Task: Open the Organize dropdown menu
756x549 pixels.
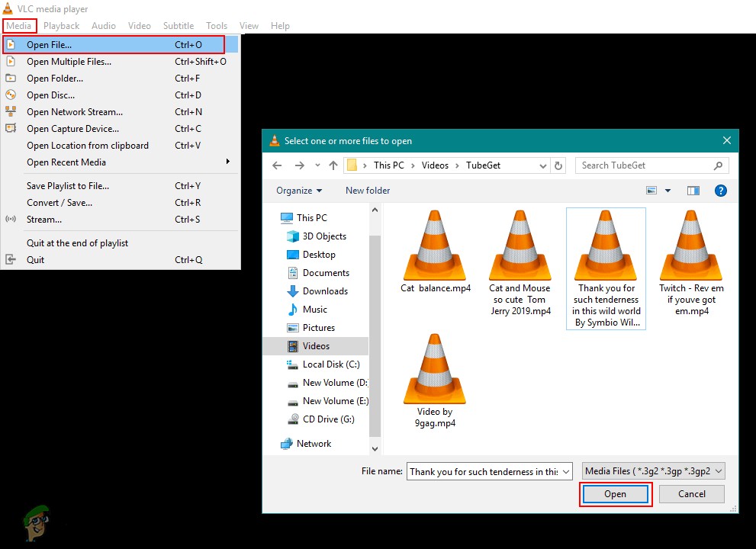Action: pos(298,190)
